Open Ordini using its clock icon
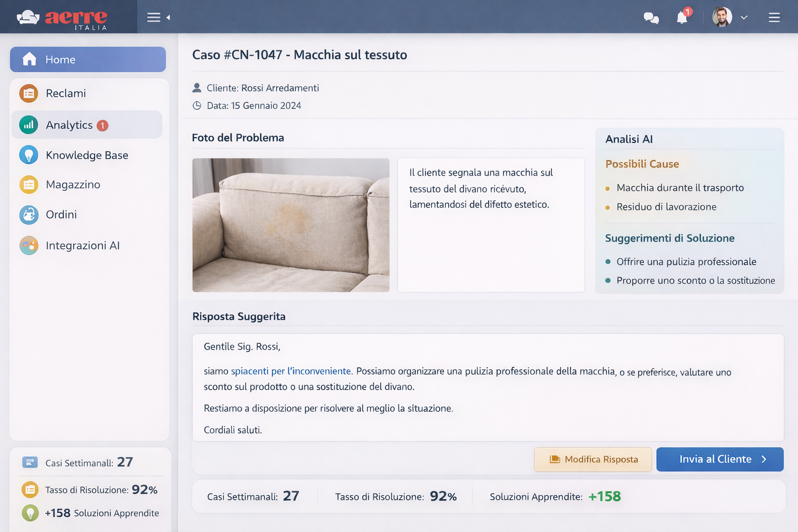Viewport: 798px width, 532px height. coord(29,215)
